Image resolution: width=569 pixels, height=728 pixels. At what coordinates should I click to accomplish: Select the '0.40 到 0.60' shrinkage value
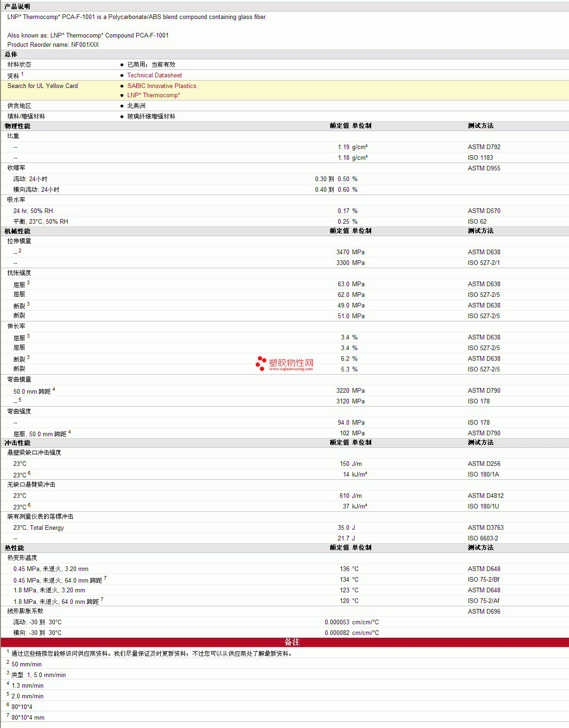point(332,189)
